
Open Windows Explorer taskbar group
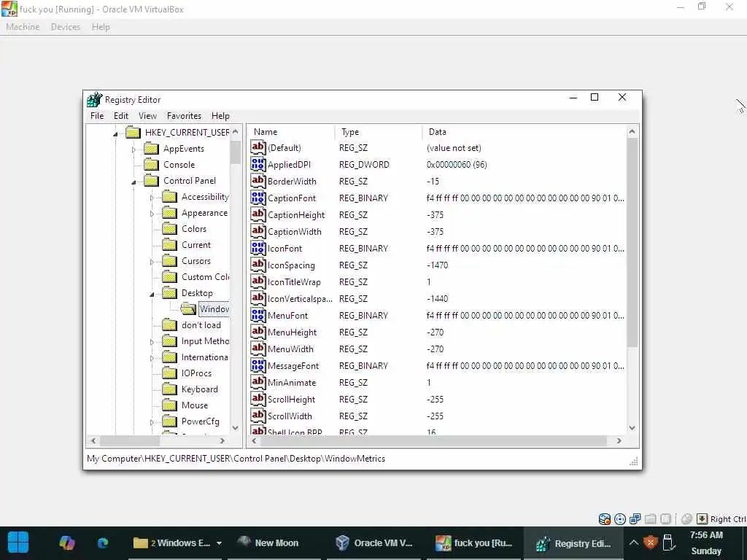point(177,542)
